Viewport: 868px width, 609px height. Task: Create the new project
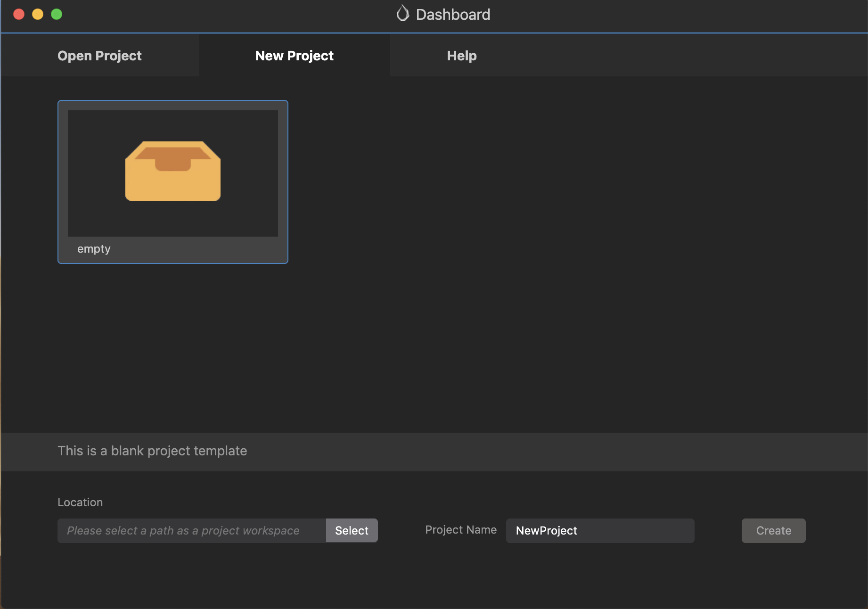[x=773, y=531]
